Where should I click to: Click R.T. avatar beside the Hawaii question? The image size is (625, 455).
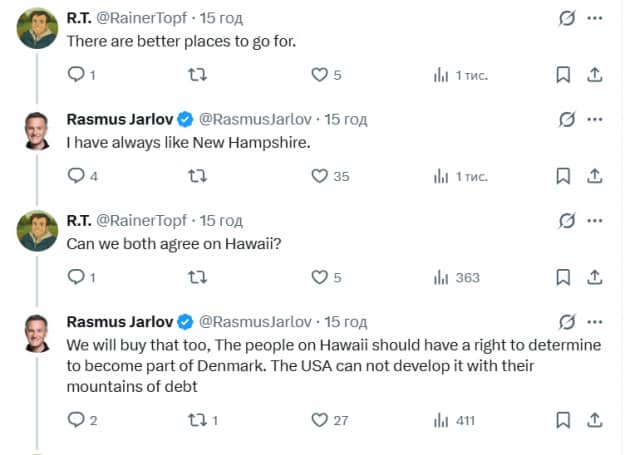coord(37,231)
